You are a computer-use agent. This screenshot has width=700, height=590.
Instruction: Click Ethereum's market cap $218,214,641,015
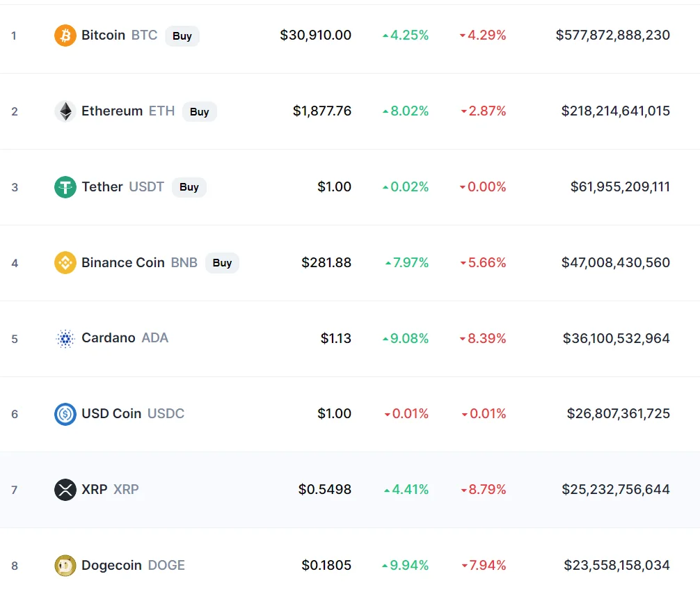[x=616, y=111]
